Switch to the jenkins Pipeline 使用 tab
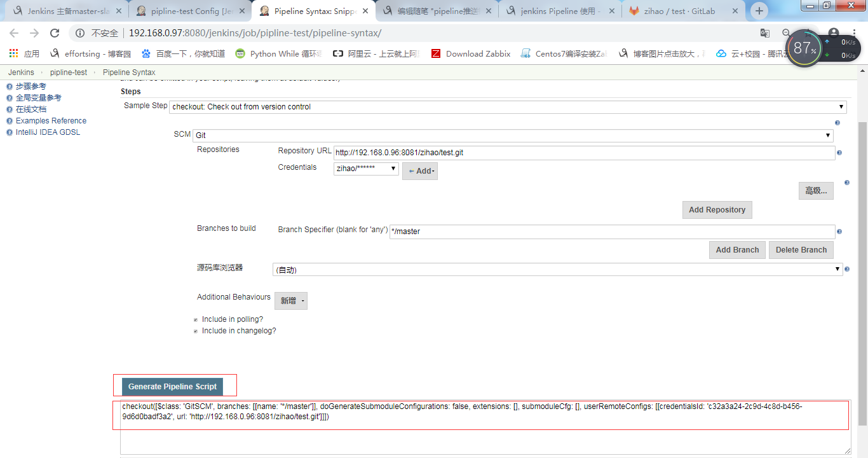868x458 pixels. pyautogui.click(x=560, y=11)
